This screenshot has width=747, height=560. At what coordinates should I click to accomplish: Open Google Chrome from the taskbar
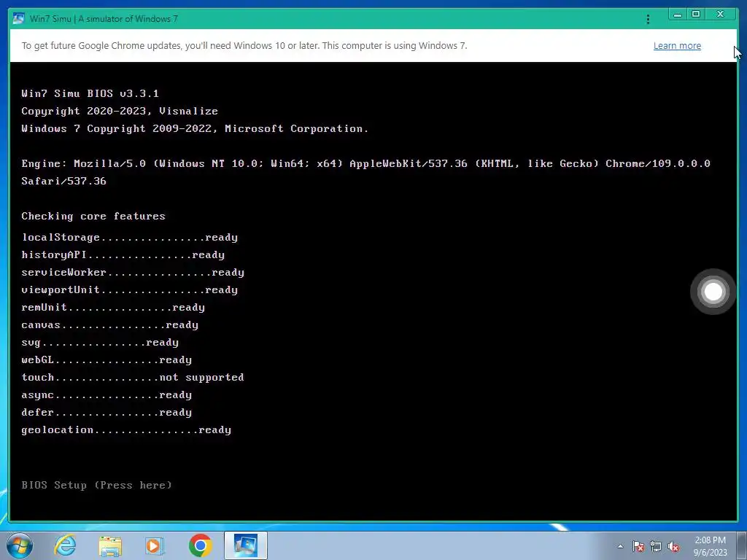pyautogui.click(x=200, y=545)
